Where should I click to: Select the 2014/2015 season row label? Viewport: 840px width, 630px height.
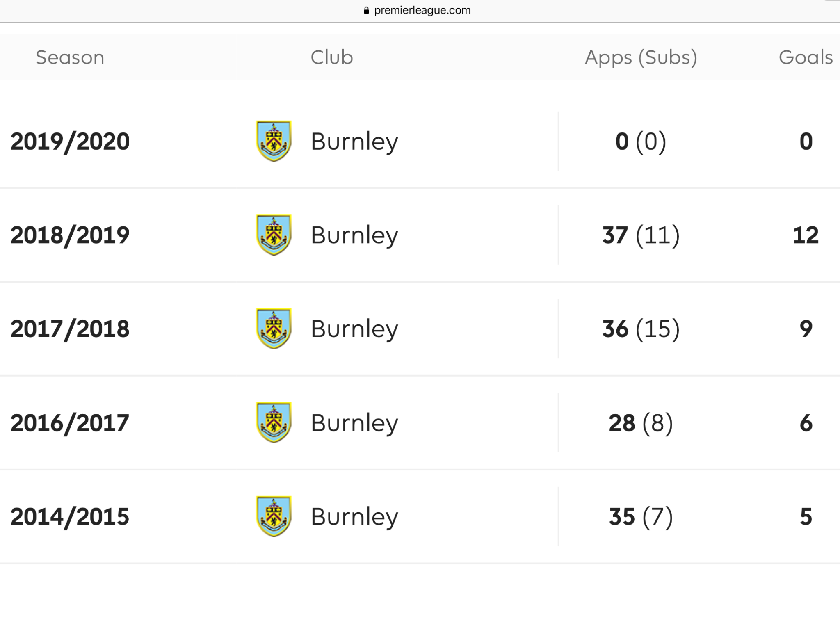coord(70,517)
